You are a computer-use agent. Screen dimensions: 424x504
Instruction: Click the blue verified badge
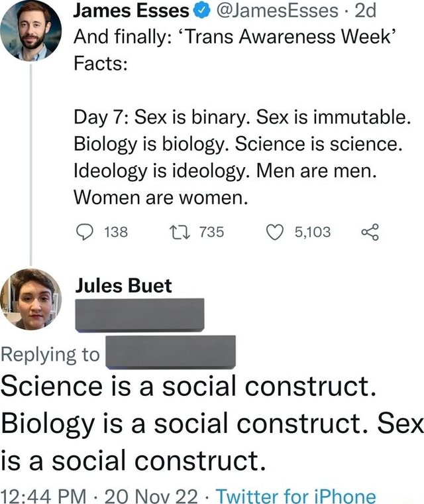pos(202,11)
